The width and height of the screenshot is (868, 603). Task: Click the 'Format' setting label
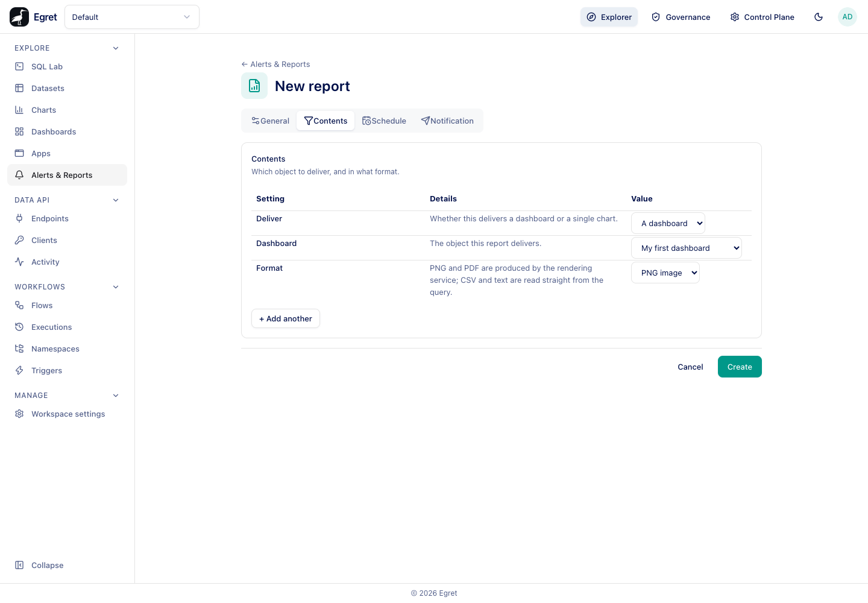(x=269, y=268)
